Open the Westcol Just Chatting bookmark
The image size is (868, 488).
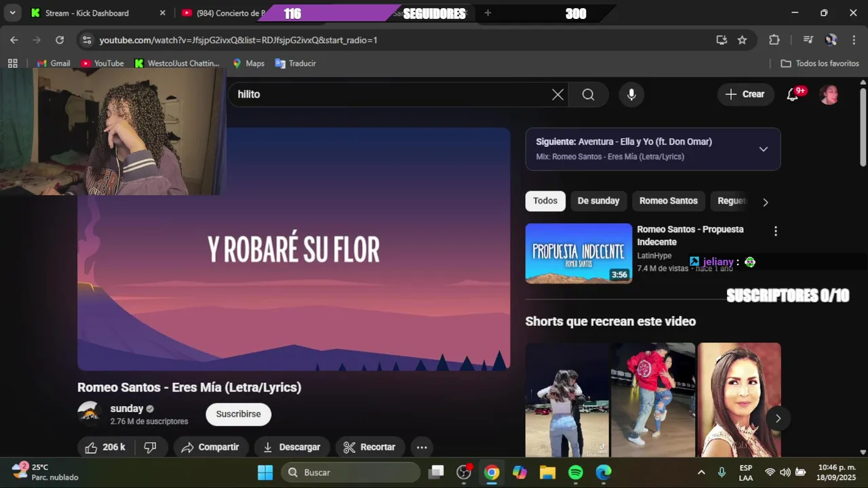coord(177,63)
